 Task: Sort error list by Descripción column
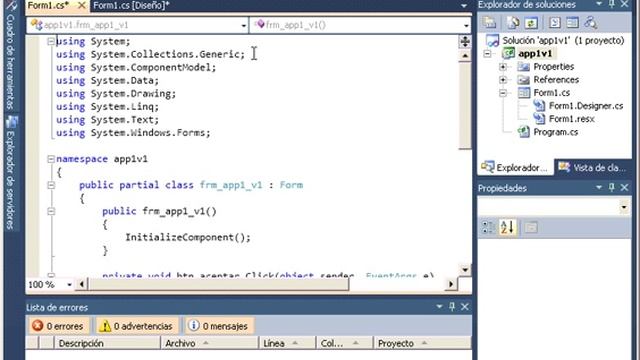pyautogui.click(x=107, y=343)
